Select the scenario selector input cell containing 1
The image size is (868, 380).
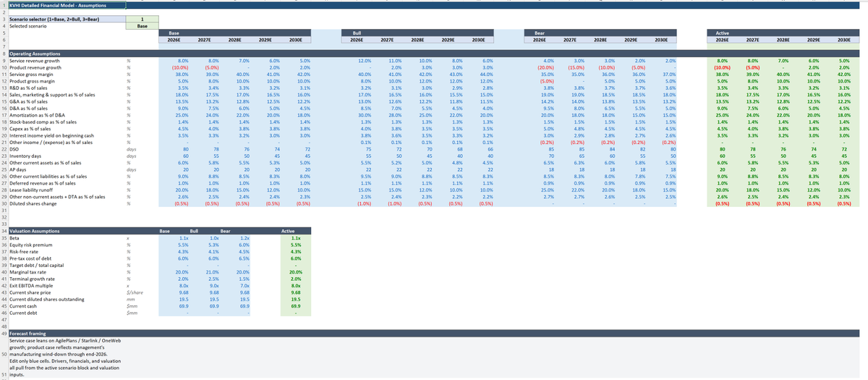click(x=142, y=20)
